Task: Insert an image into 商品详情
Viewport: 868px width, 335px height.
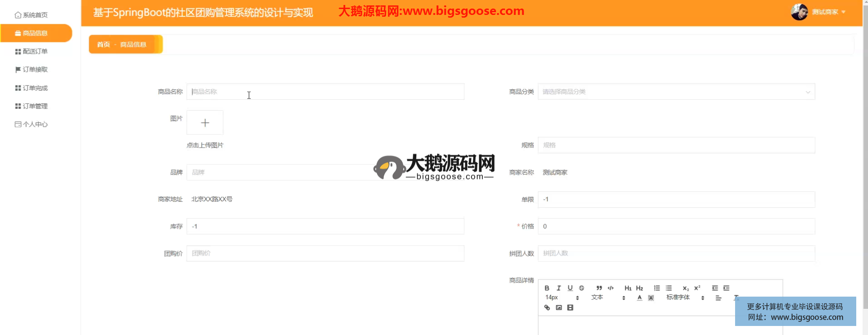Action: point(559,307)
